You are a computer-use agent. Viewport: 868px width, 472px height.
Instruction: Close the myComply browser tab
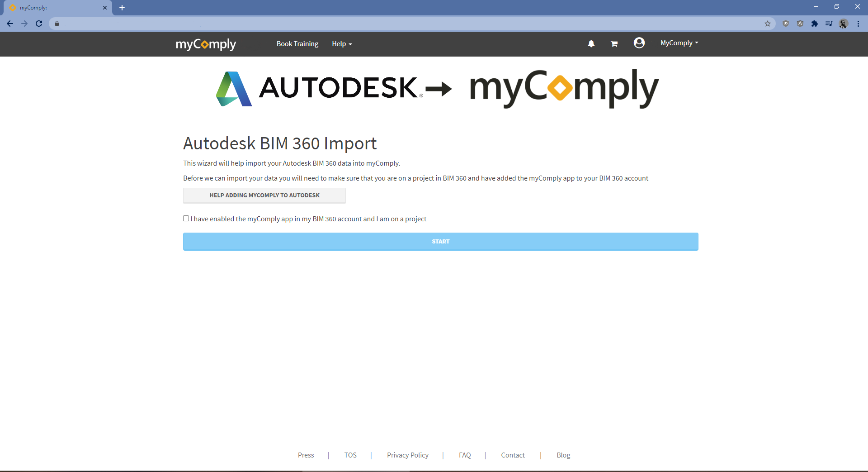[105, 8]
